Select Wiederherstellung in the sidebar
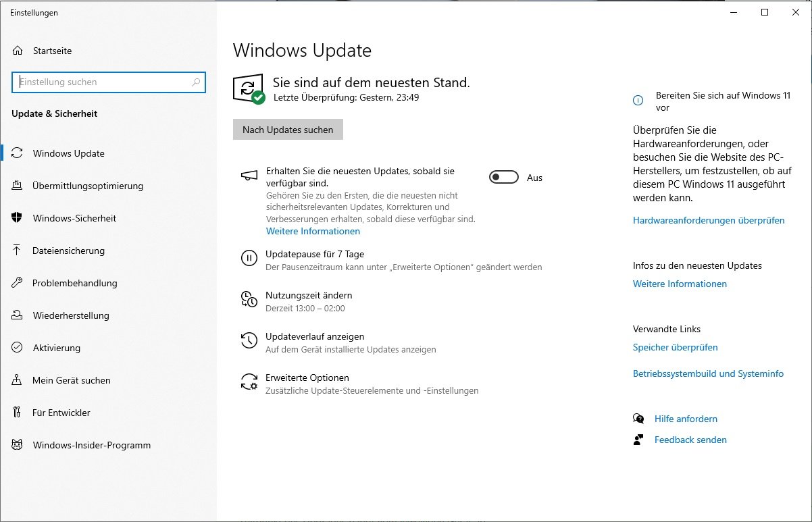812x522 pixels. (x=108, y=315)
